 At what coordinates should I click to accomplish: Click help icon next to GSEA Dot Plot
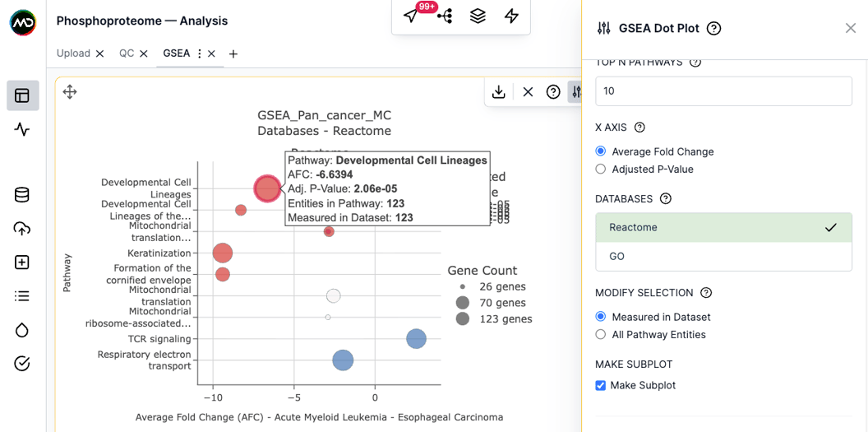tap(714, 28)
